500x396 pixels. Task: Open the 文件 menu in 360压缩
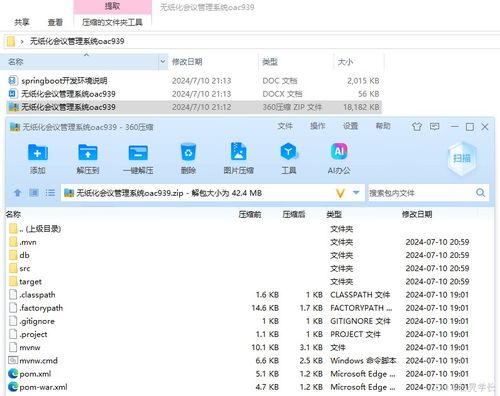[285, 126]
